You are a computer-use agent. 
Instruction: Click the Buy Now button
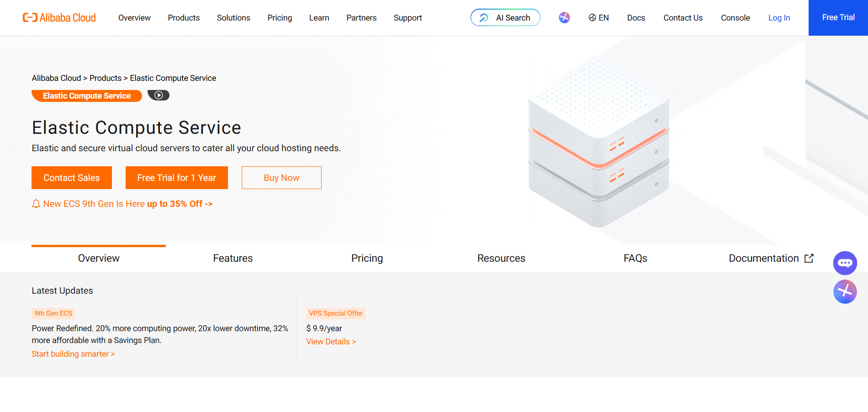pyautogui.click(x=281, y=177)
